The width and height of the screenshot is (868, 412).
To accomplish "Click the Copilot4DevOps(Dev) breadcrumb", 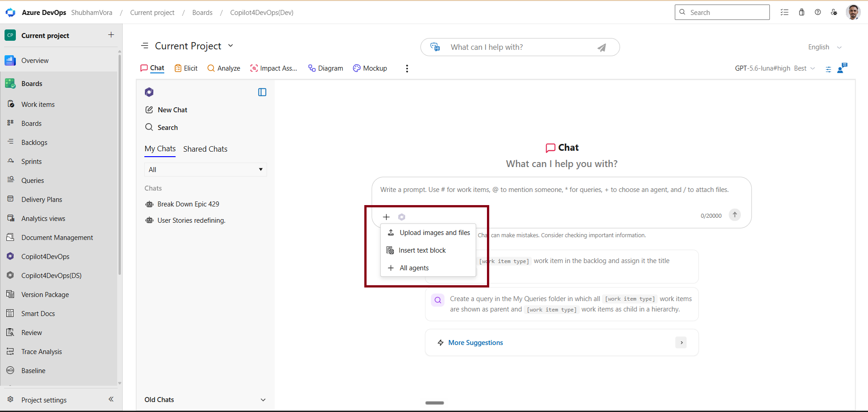I will (262, 13).
